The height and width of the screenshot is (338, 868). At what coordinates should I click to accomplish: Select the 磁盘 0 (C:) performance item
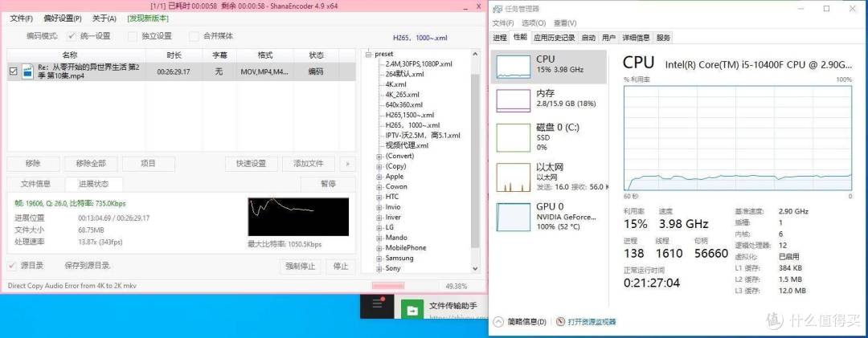point(549,136)
